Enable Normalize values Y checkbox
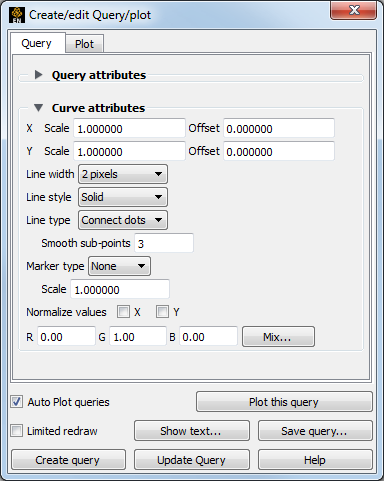This screenshot has width=384, height=481. coord(162,312)
